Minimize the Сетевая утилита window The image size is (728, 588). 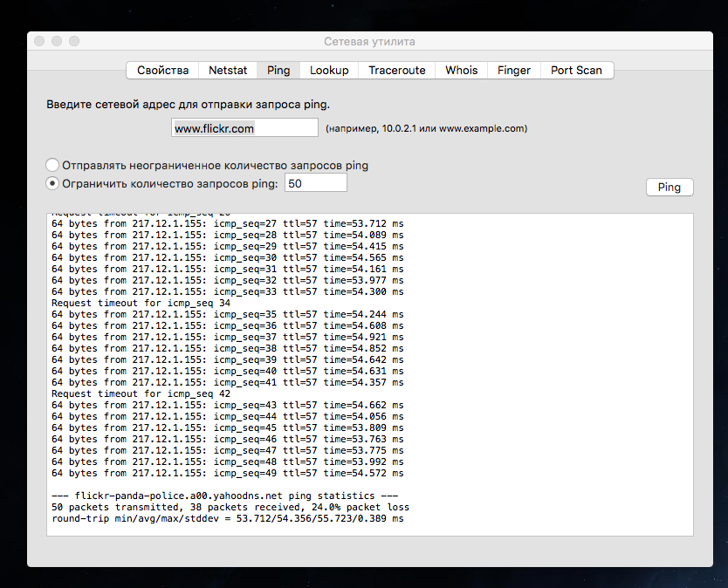pyautogui.click(x=57, y=41)
